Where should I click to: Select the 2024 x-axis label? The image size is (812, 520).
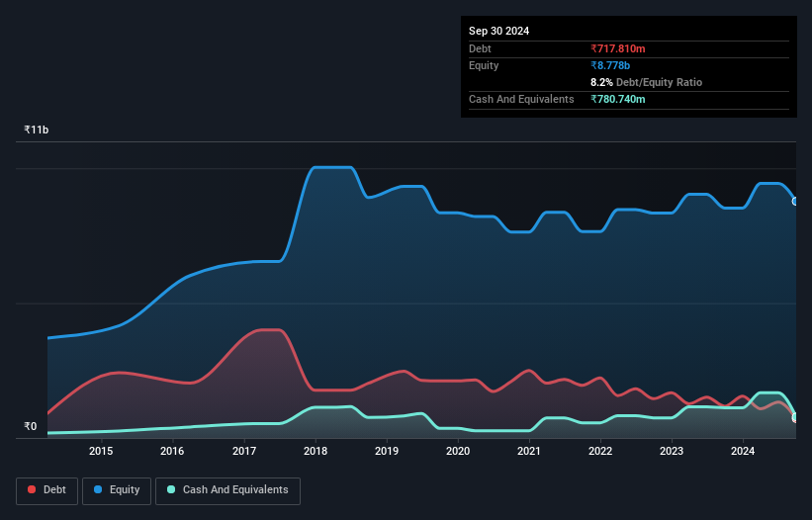(x=743, y=451)
